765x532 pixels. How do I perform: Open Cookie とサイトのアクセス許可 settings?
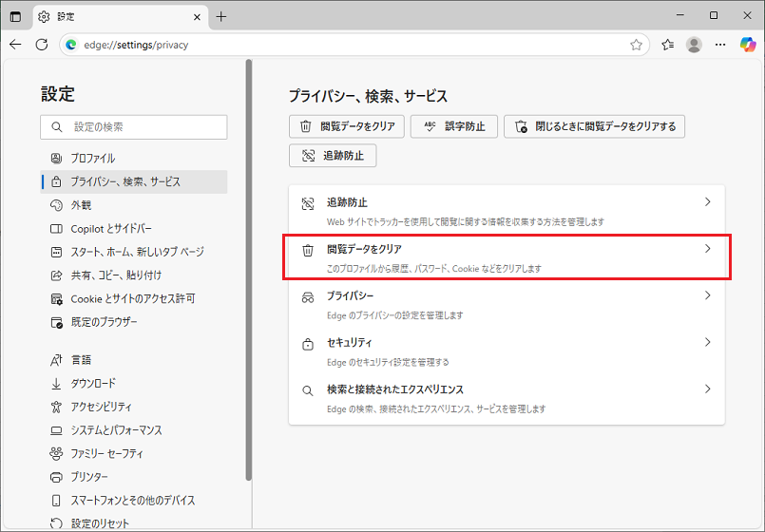coord(134,299)
